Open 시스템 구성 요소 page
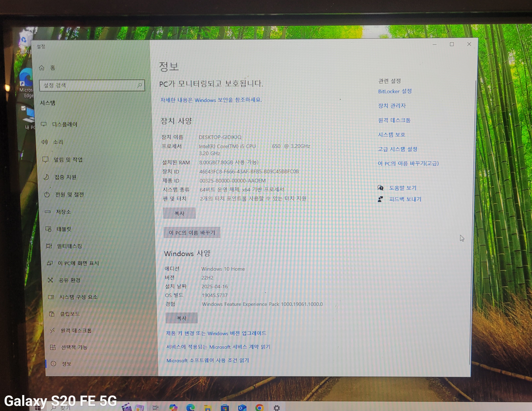The height and width of the screenshot is (411, 532). point(73,297)
